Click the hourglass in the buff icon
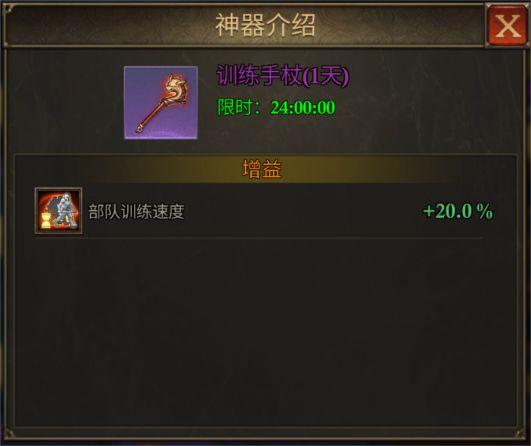Viewport: 531px width, 446px height. 45,218
